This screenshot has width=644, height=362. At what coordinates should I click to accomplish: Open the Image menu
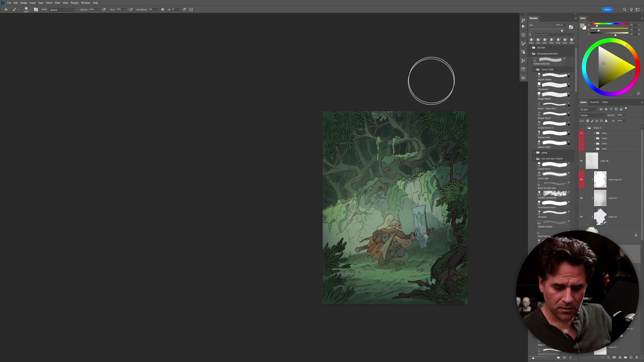pos(23,3)
